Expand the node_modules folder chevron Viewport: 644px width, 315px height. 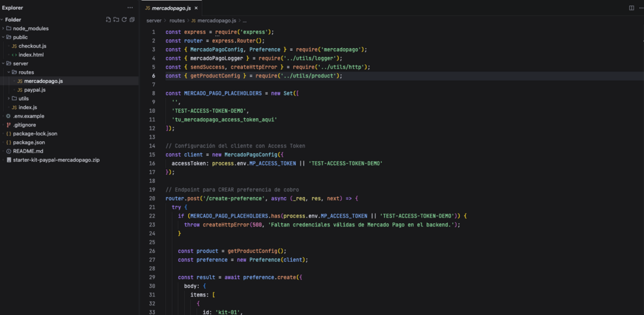[3, 28]
